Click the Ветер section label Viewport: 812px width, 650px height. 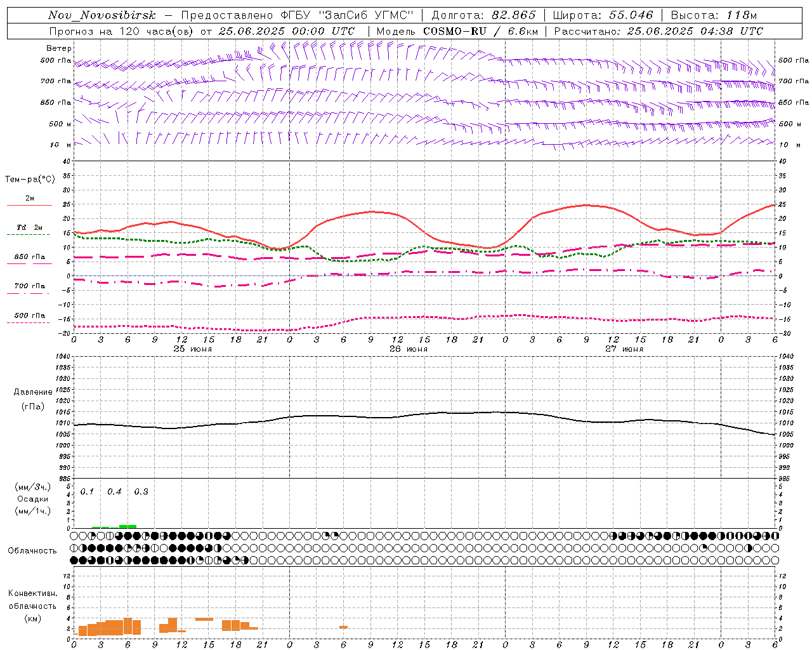click(x=59, y=48)
